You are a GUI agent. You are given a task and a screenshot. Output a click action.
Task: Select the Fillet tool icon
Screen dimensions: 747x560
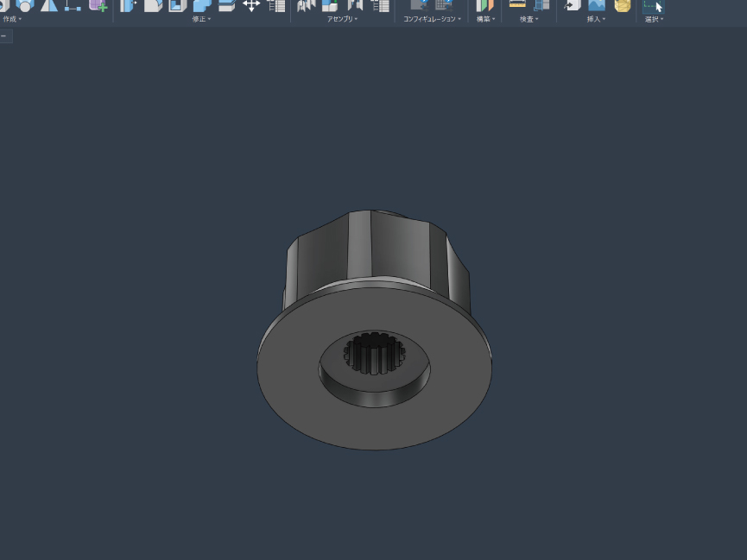(153, 5)
